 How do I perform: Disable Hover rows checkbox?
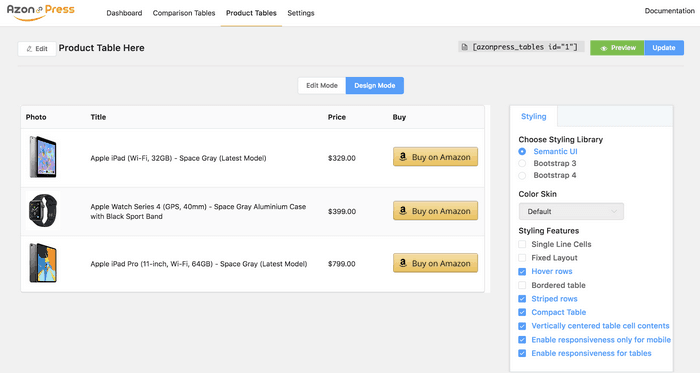[x=522, y=271]
